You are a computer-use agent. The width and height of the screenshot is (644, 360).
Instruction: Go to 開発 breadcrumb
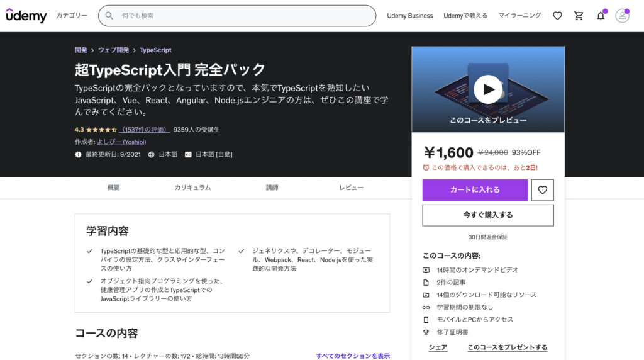pos(81,50)
